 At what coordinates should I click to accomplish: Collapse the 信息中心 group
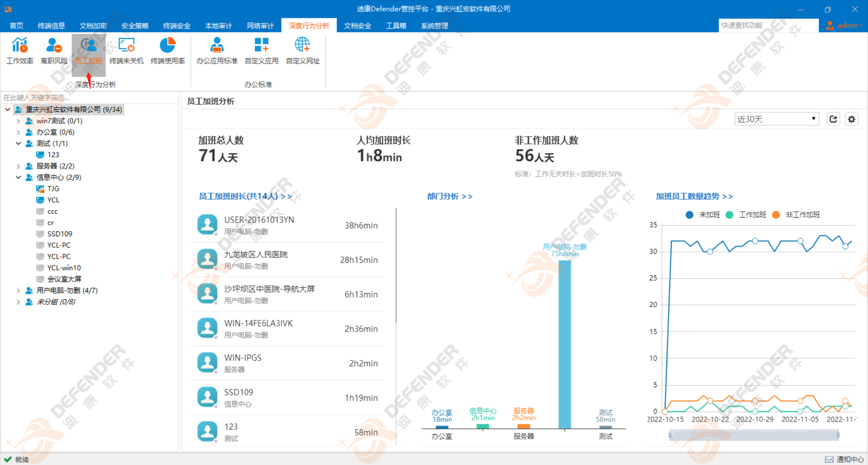pos(18,177)
